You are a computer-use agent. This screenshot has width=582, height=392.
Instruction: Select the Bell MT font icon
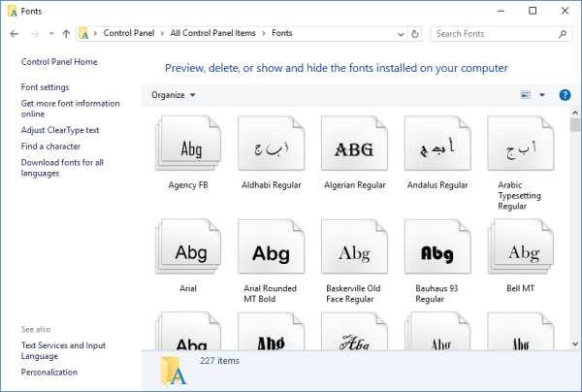tap(521, 246)
